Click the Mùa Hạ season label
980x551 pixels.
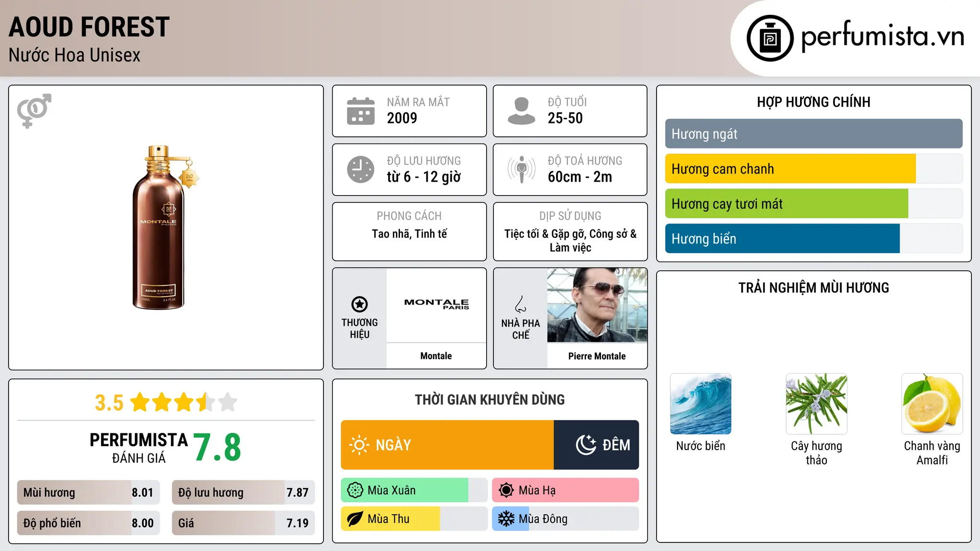537,490
